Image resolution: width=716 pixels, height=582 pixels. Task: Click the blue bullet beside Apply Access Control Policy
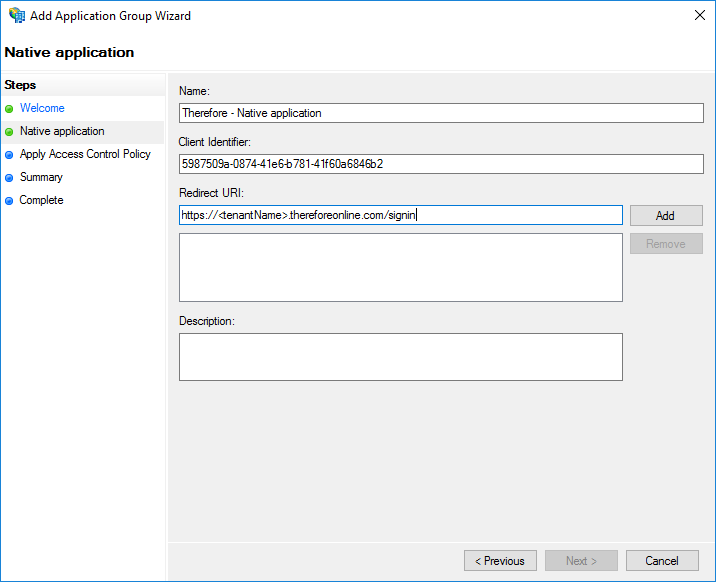pos(10,155)
